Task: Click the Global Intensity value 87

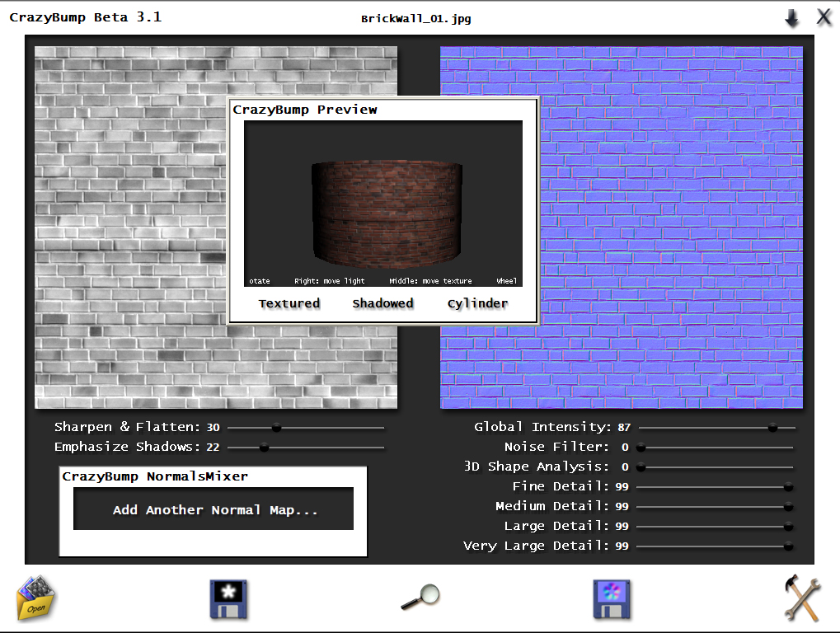Action: tap(624, 427)
